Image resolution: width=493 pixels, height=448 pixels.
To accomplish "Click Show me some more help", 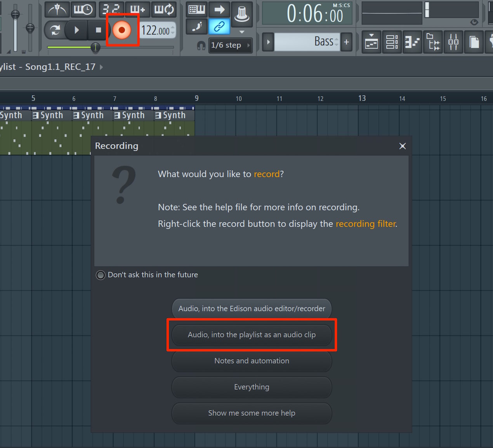I will [252, 413].
